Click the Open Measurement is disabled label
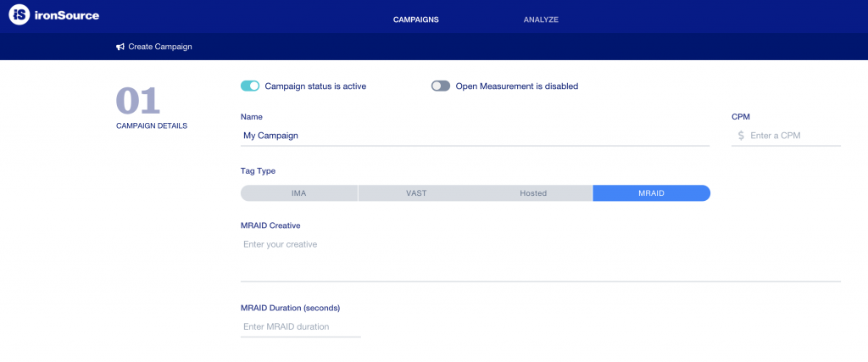Viewport: 868px width, 362px height. pyautogui.click(x=517, y=86)
